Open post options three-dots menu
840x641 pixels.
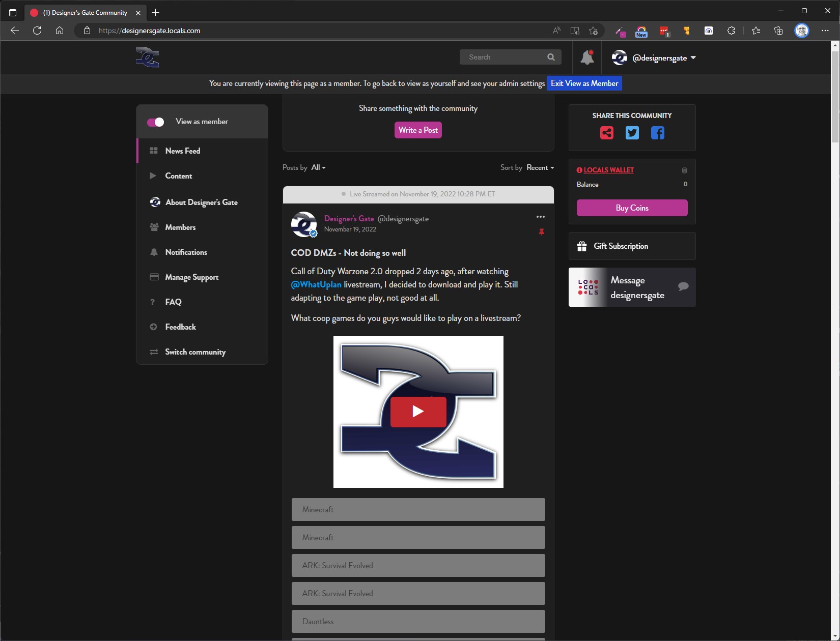pos(541,217)
